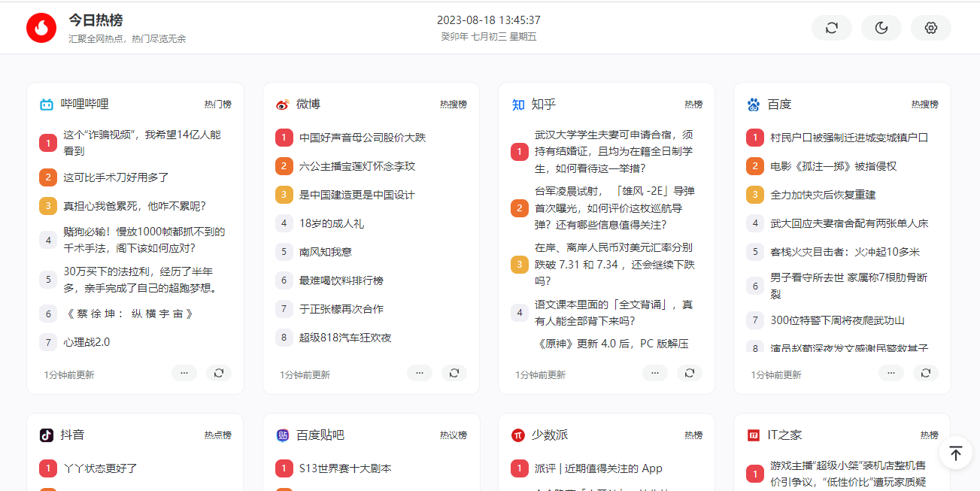This screenshot has height=491, width=980.
Task: Click the red flame 今日热榜 logo
Action: 41,28
